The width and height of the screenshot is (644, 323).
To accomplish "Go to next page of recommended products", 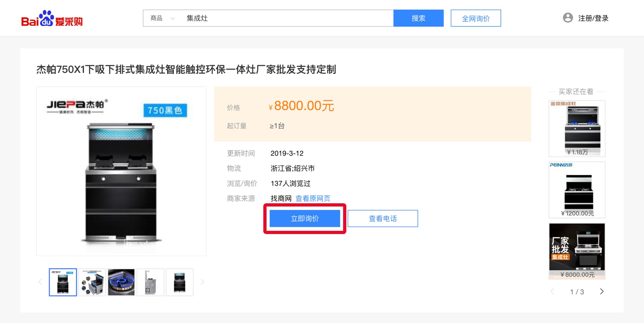I will tap(601, 292).
